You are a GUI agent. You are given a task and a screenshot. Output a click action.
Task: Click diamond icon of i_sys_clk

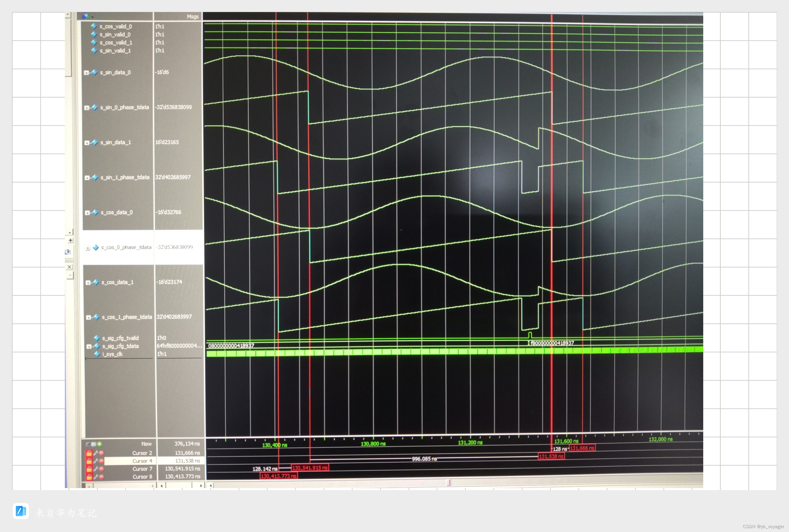click(97, 354)
